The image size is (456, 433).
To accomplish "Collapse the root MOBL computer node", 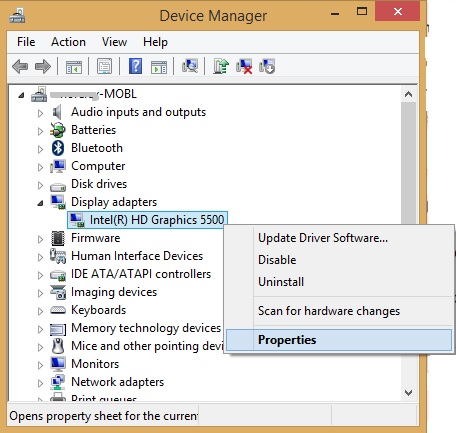I will coord(22,95).
